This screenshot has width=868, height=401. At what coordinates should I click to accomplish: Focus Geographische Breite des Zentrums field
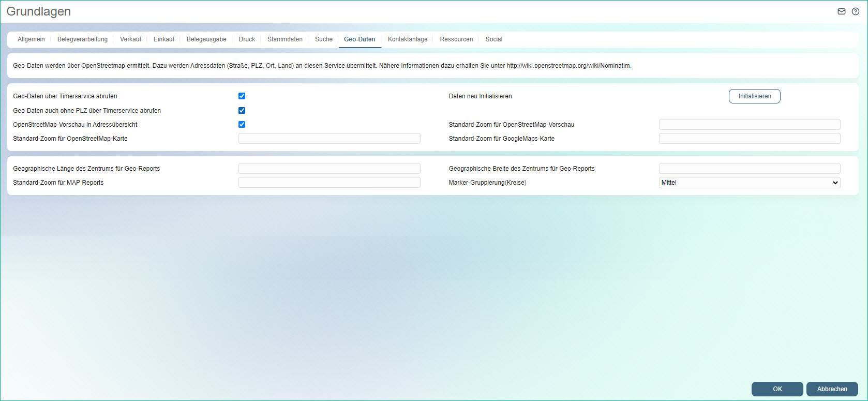[750, 169]
